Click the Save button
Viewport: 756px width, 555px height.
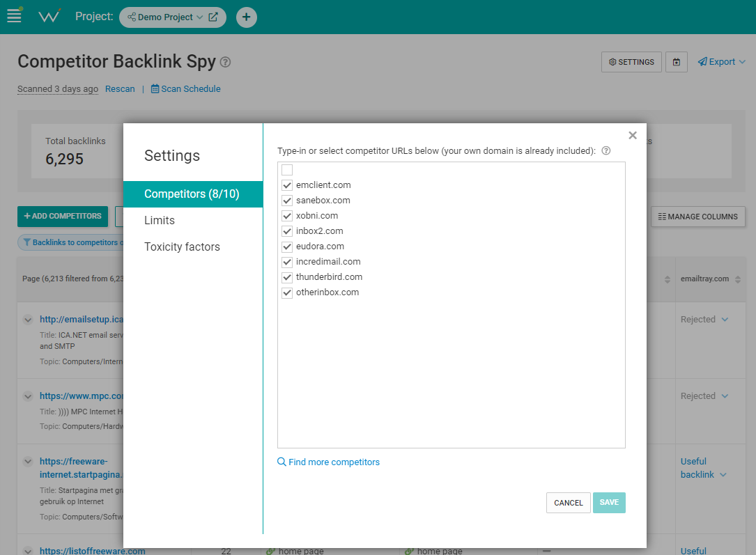609,503
